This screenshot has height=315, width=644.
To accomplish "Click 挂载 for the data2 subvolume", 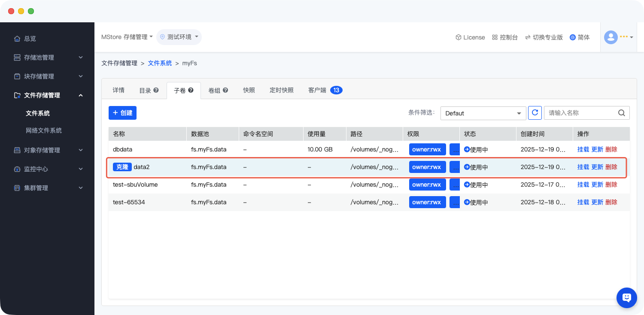I will pyautogui.click(x=583, y=167).
